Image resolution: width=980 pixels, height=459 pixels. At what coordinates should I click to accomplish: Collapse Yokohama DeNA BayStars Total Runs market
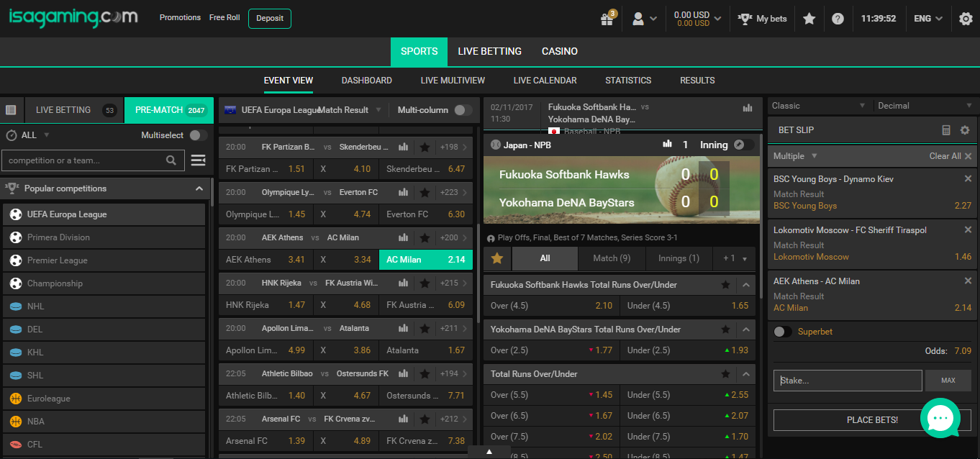click(745, 330)
